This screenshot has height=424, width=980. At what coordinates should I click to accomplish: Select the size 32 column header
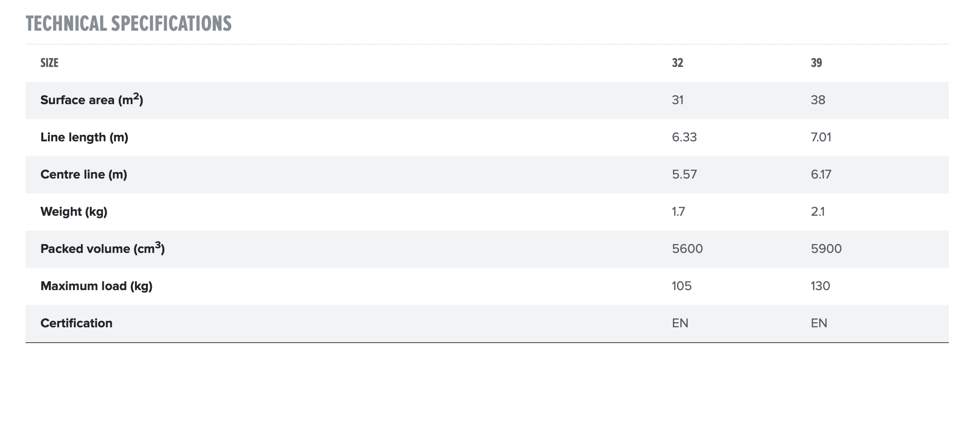click(677, 63)
